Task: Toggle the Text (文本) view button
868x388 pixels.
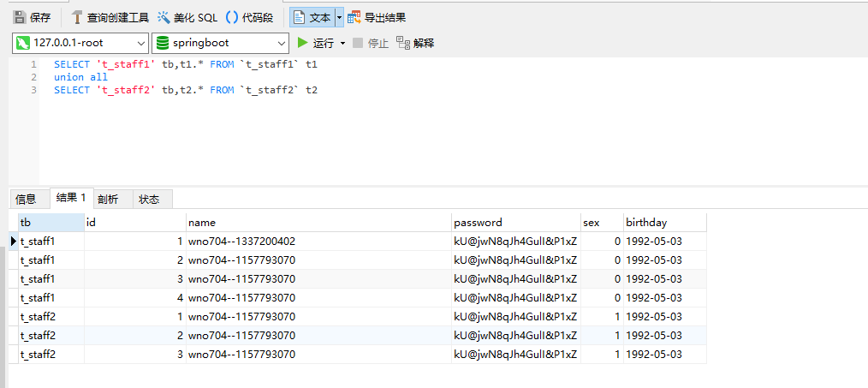Action: point(312,17)
